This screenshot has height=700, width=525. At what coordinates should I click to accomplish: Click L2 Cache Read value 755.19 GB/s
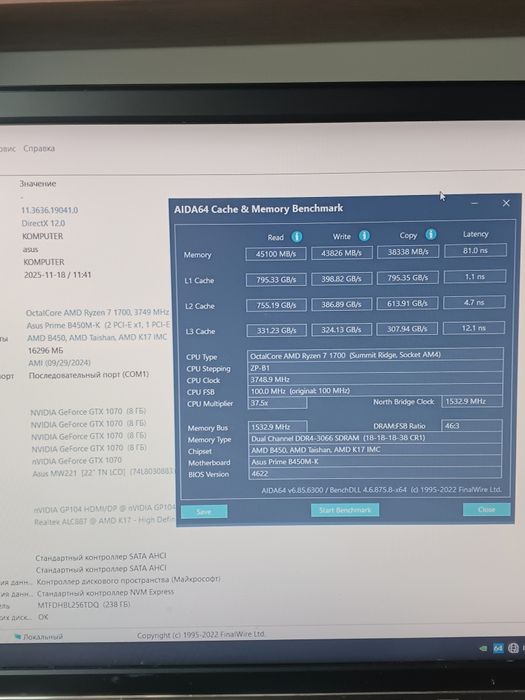click(276, 305)
